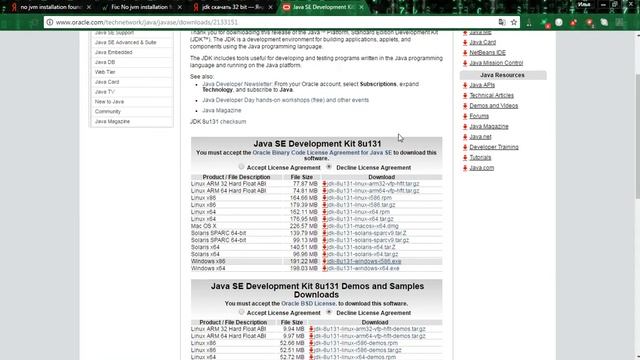The image size is (640, 360).
Task: View site information icon beside the URL
Action: 50,22
